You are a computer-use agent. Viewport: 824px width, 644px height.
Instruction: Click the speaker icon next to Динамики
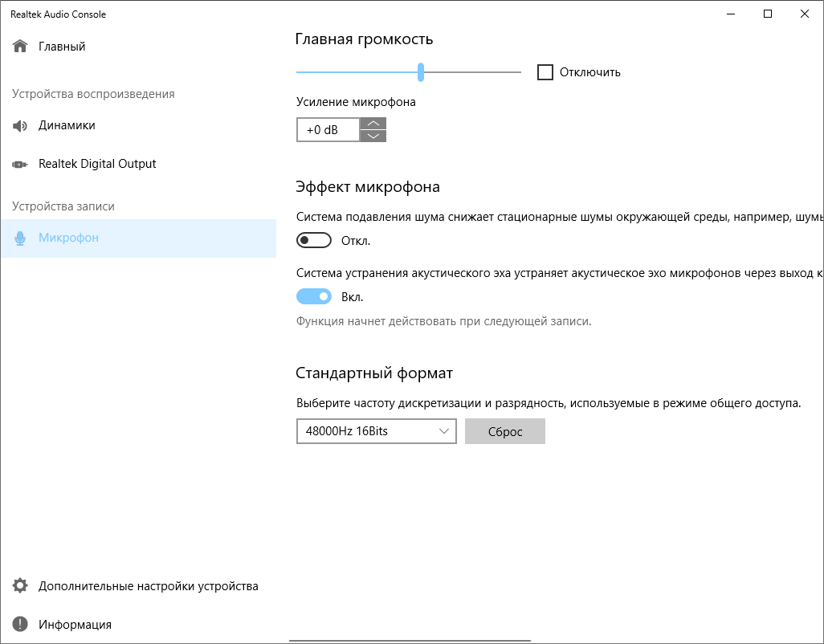[x=20, y=125]
